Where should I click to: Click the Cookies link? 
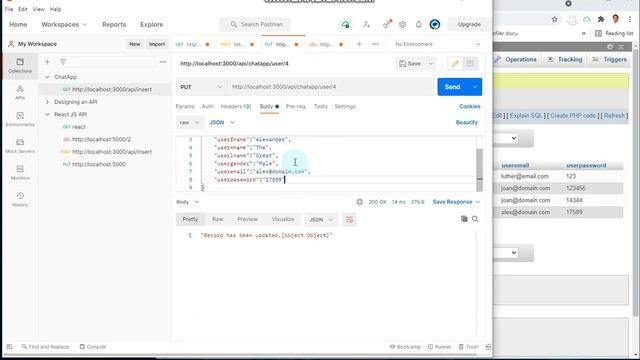click(469, 107)
